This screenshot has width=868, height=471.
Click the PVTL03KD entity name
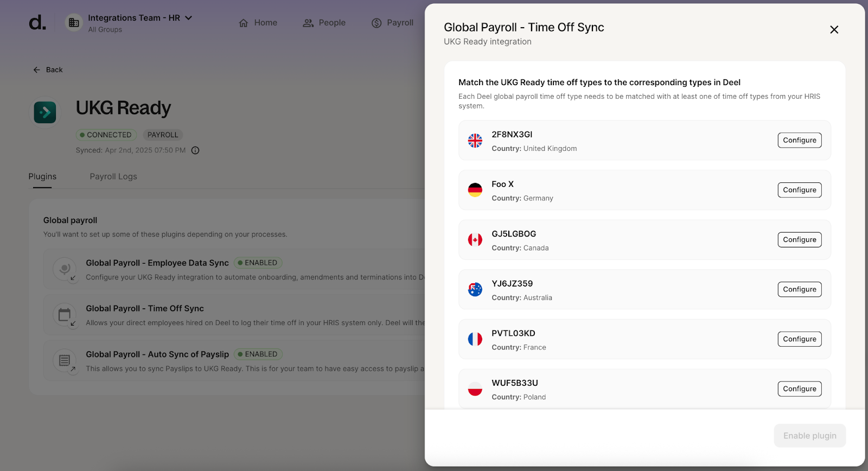[x=513, y=333]
